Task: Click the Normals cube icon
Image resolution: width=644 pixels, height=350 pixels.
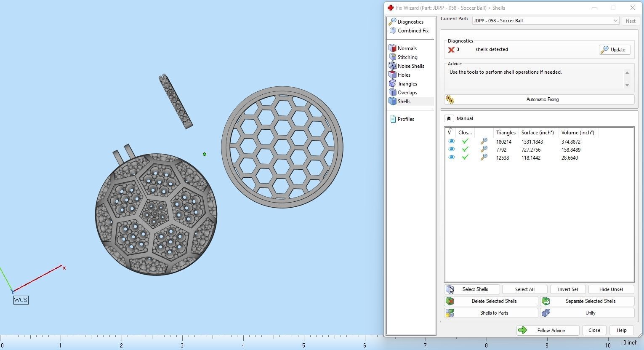Action: click(x=392, y=48)
